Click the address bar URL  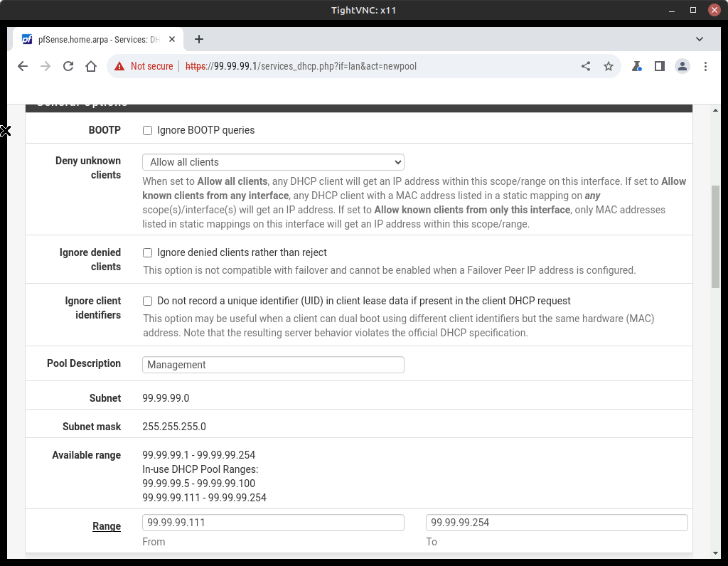coord(301,66)
